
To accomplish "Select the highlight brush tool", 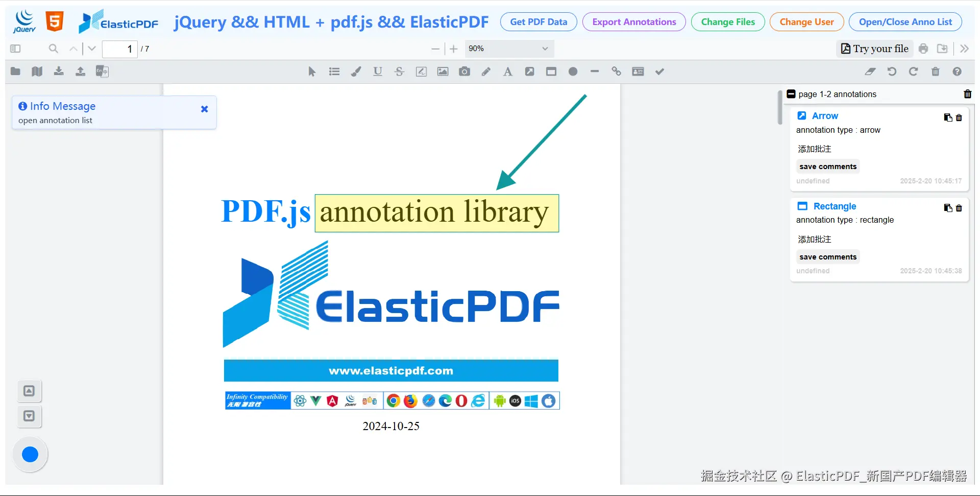I will click(356, 72).
